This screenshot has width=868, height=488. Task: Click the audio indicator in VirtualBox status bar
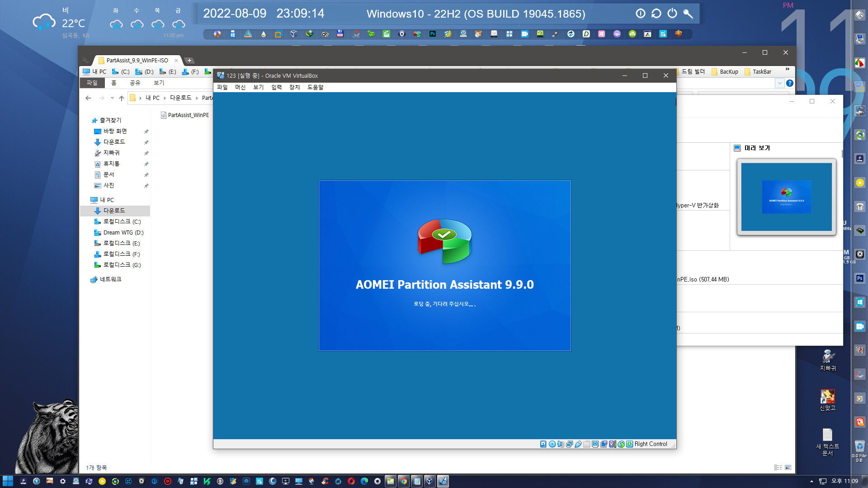561,444
